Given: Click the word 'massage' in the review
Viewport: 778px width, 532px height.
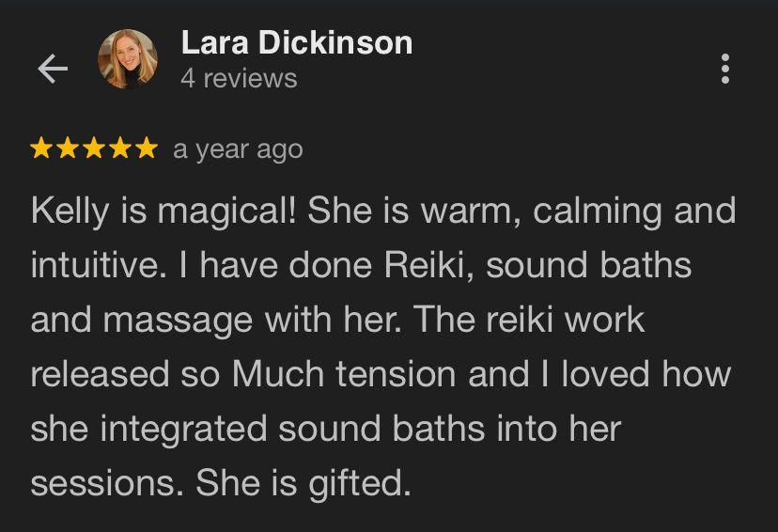Looking at the screenshot, I should point(178,321).
